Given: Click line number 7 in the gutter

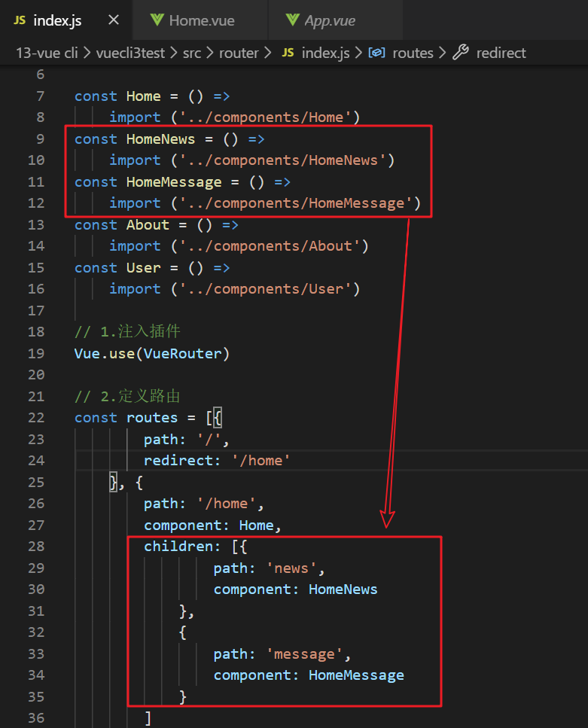Looking at the screenshot, I should (x=41, y=96).
